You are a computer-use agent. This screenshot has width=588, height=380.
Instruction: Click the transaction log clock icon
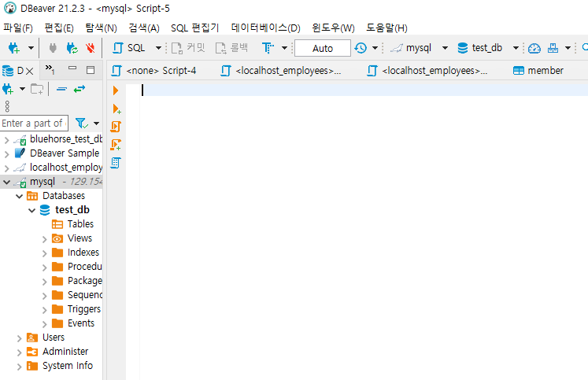pyautogui.click(x=361, y=48)
